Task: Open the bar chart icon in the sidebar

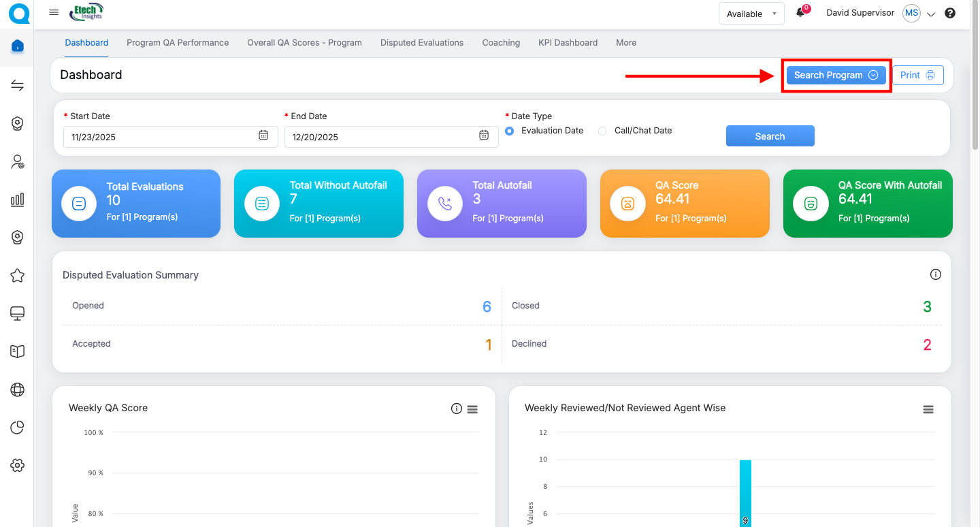Action: click(18, 199)
